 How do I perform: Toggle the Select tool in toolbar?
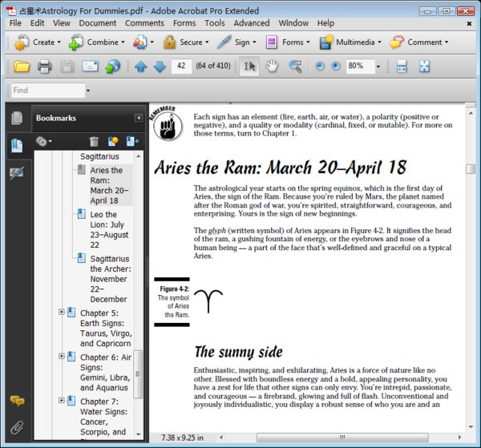click(x=249, y=67)
